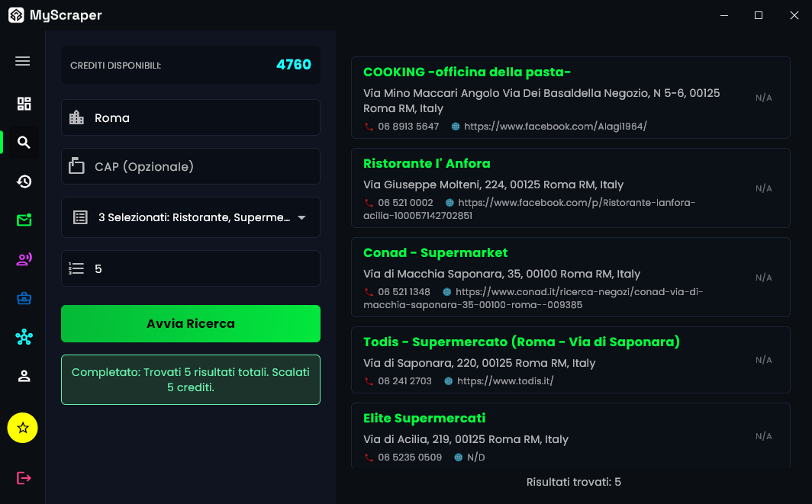Toggle the sidebar with the hamburger menu
Screen dimensions: 812x504
(x=22, y=60)
